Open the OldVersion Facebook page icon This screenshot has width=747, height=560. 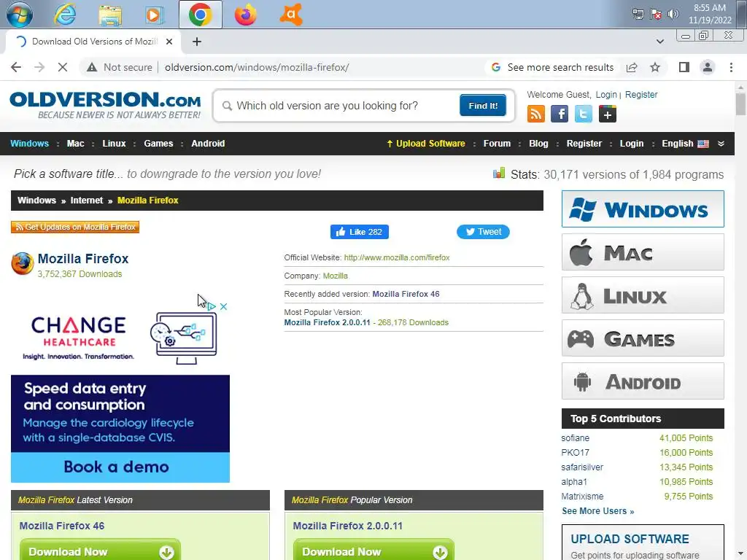tap(560, 114)
